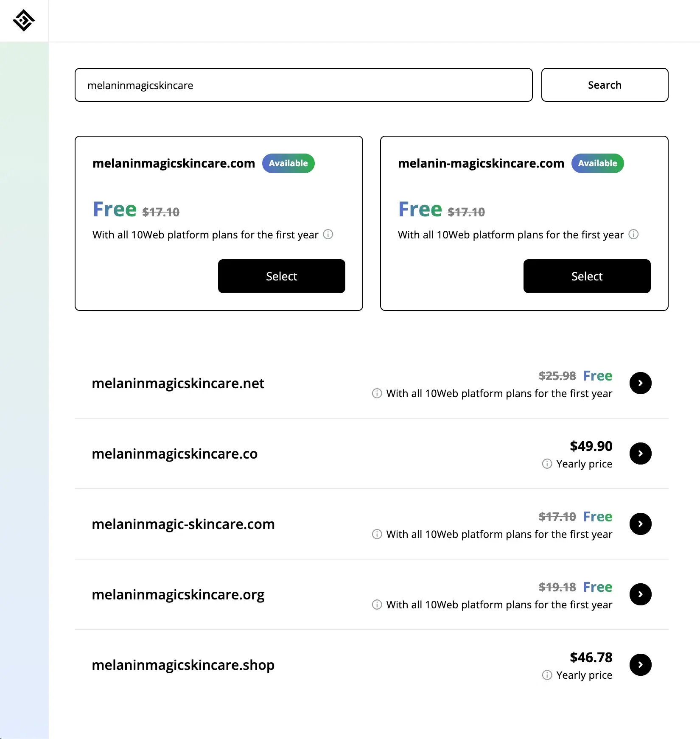Click info icon next to .shop Yearly price
The width and height of the screenshot is (700, 739).
pyautogui.click(x=547, y=675)
